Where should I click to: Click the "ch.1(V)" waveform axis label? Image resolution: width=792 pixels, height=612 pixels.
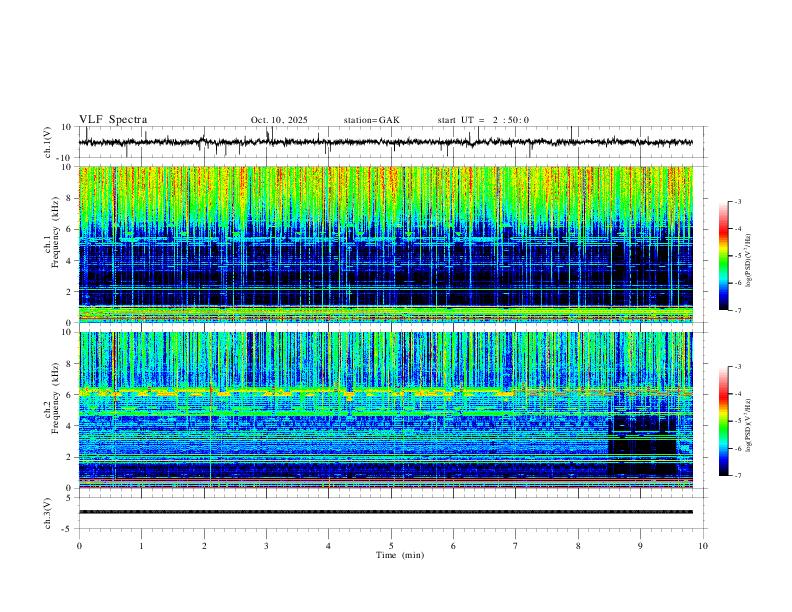coord(48,142)
